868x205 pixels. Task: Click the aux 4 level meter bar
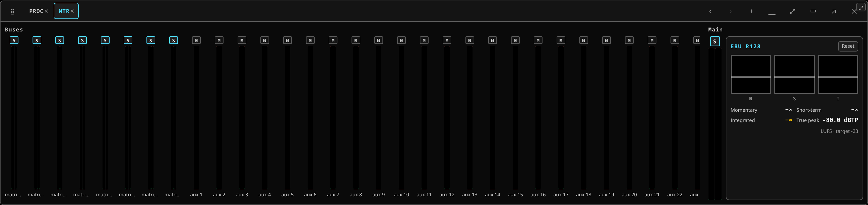264,117
